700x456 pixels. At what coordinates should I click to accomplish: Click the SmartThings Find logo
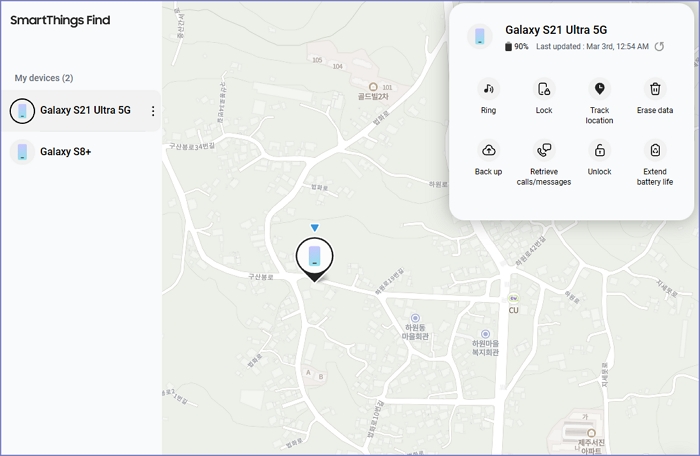[60, 20]
